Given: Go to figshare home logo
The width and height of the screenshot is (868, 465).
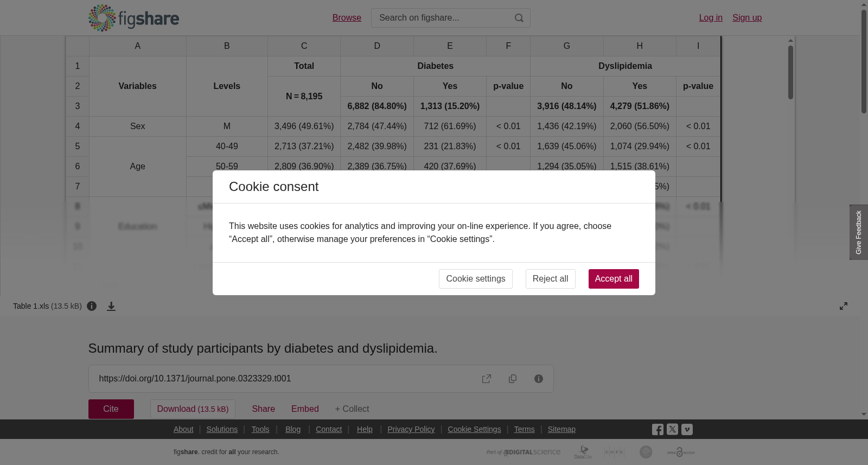Looking at the screenshot, I should click(133, 18).
